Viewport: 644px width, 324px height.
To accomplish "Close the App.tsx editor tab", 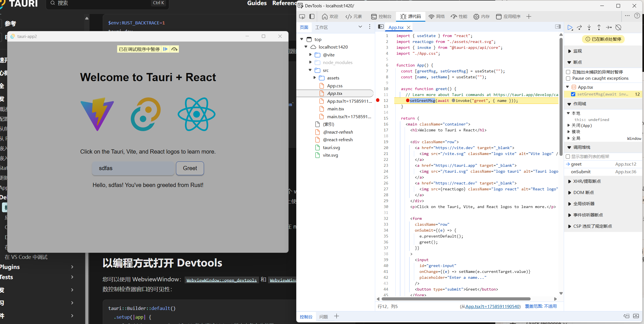I will 409,27.
